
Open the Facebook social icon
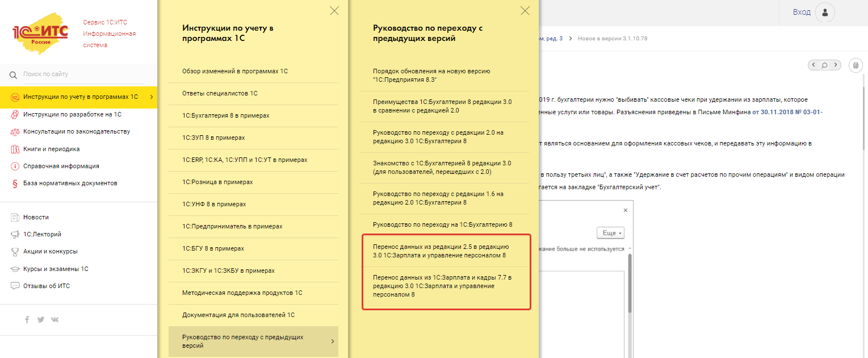(27, 319)
